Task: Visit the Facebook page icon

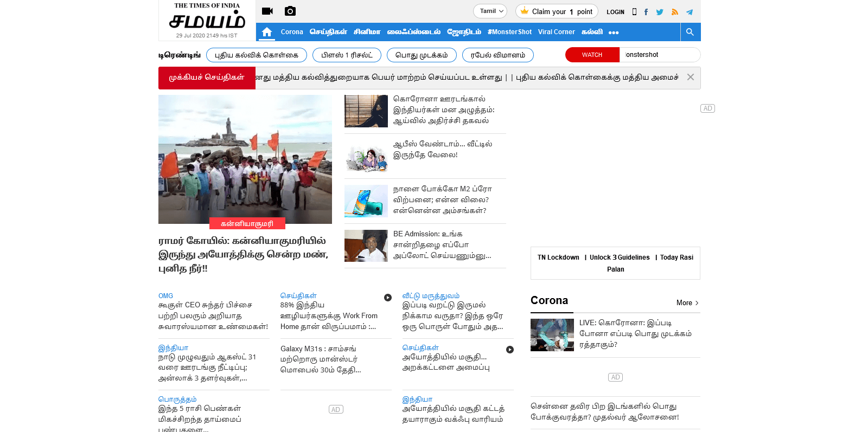Action: [x=646, y=12]
